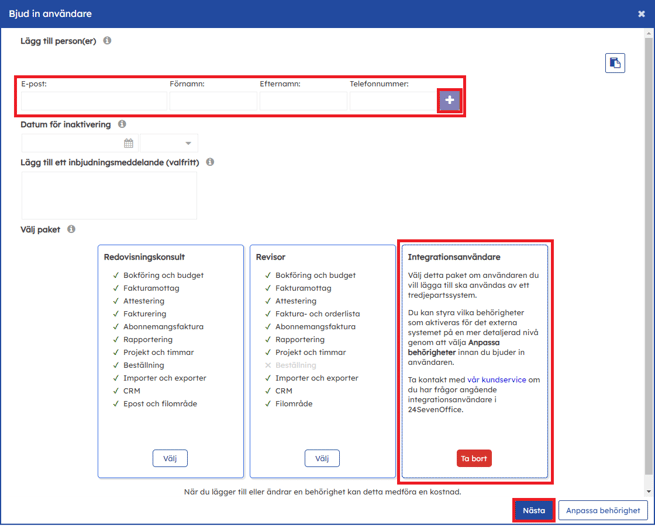This screenshot has height=526, width=655.
Task: Click the Nästa button
Action: [x=534, y=510]
